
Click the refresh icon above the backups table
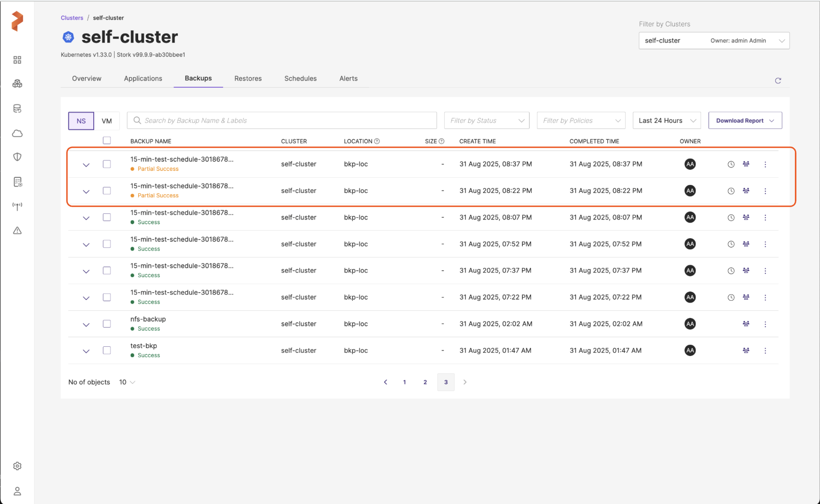(x=778, y=80)
